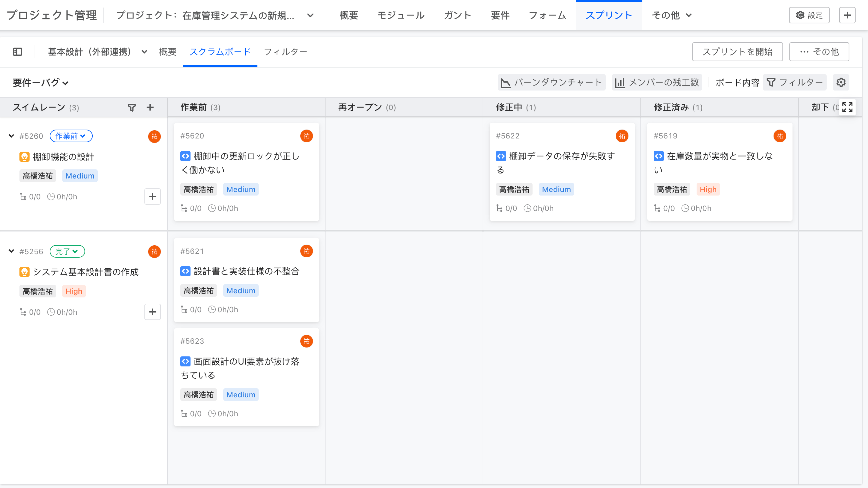
Task: Select the card #5621 設計書と実装仕様の不整合
Action: 246,279
